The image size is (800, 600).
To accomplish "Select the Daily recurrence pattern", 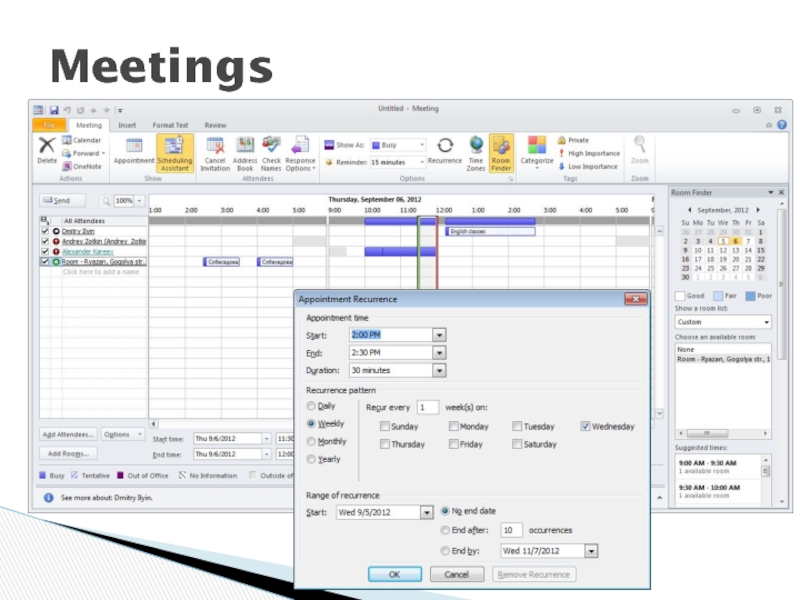I will (311, 406).
